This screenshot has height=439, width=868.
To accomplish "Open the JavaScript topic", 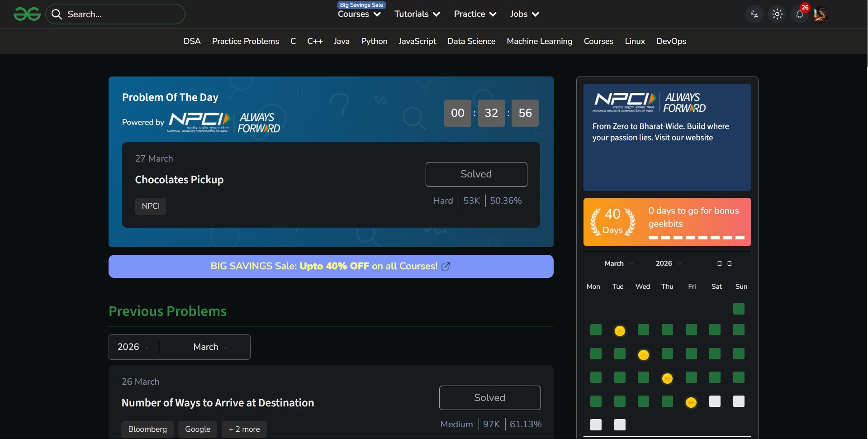I will click(417, 41).
